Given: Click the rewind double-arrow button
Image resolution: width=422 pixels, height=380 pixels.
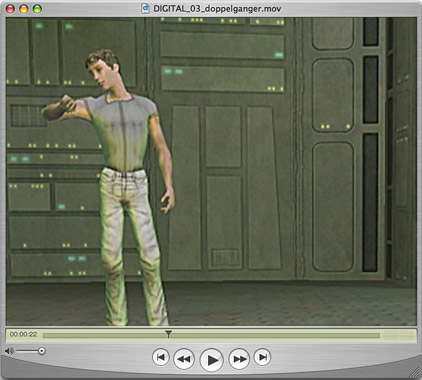Looking at the screenshot, I should (x=184, y=359).
